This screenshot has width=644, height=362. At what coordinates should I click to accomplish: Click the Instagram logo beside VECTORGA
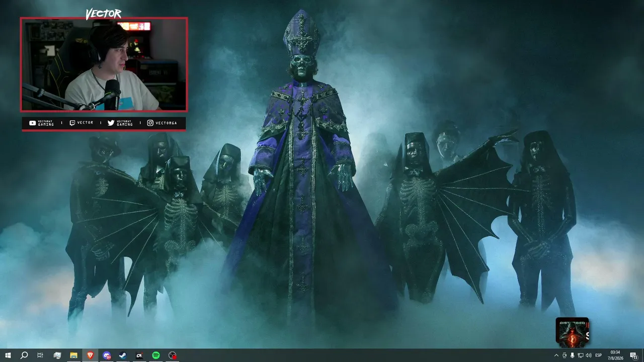(150, 123)
